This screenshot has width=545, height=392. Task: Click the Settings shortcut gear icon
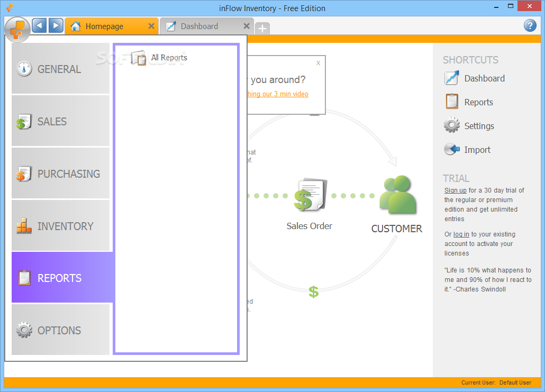pos(451,125)
